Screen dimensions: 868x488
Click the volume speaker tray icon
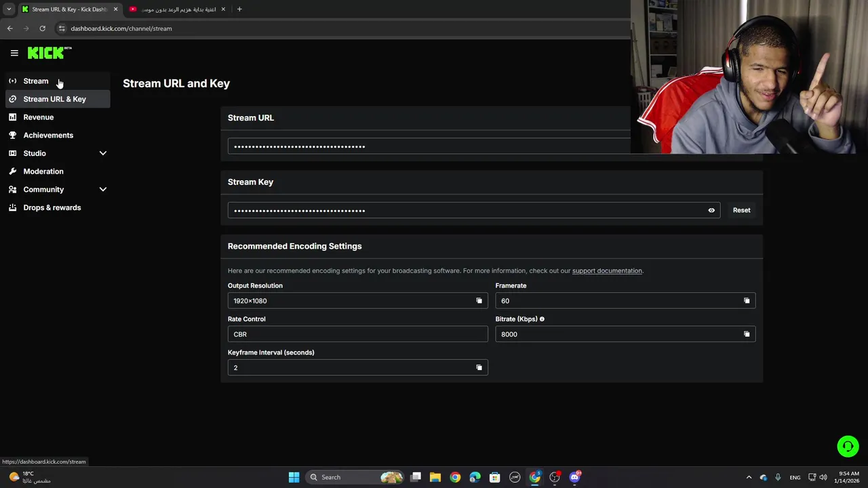[823, 477]
